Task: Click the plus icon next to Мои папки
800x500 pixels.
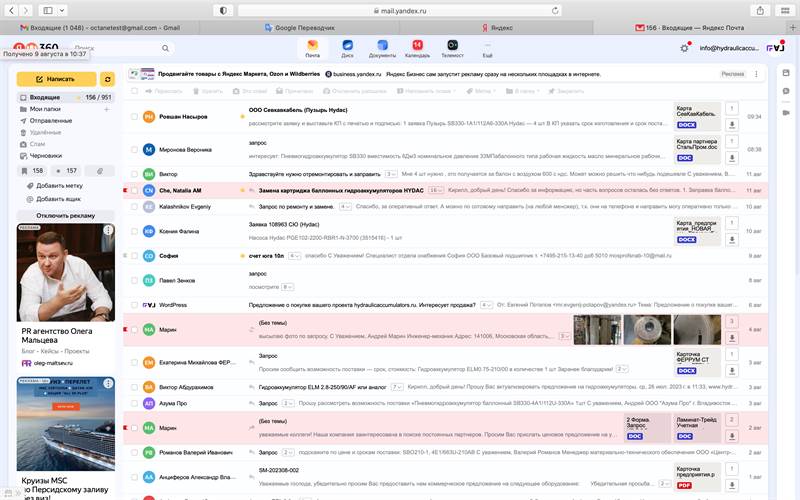Action: tap(106, 108)
